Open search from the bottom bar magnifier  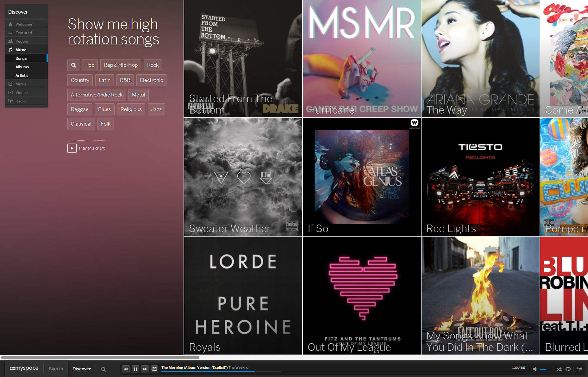click(103, 369)
